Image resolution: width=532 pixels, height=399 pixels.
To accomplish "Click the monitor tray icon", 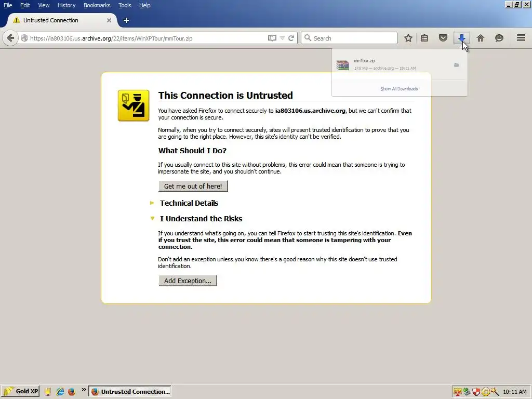I will [457, 392].
